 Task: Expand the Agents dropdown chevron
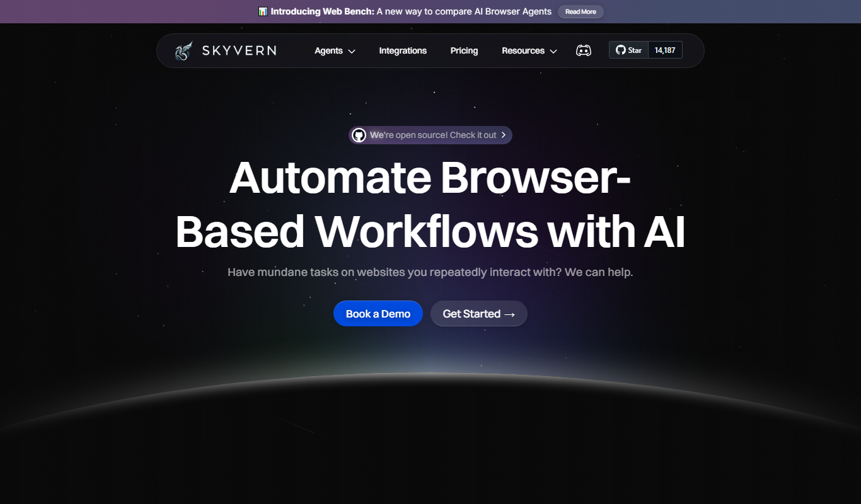pos(352,51)
